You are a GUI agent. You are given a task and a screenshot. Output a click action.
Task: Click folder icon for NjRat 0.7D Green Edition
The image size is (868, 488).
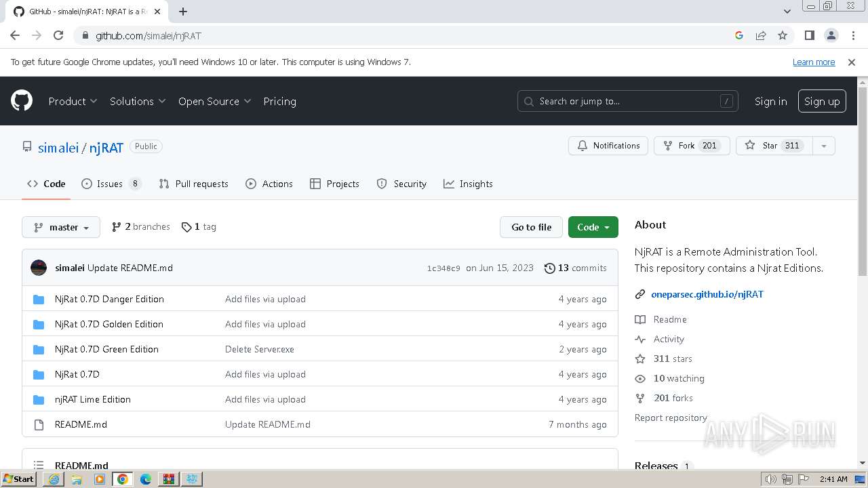click(x=39, y=349)
